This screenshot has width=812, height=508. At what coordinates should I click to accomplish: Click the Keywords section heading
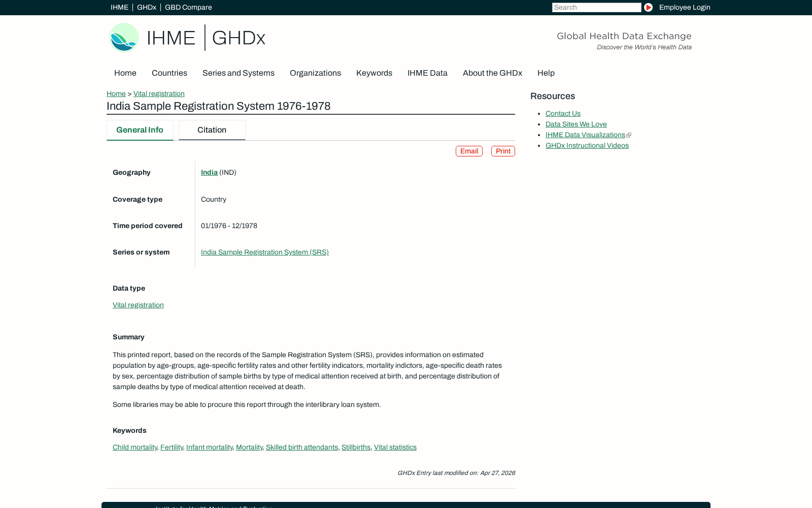129,431
